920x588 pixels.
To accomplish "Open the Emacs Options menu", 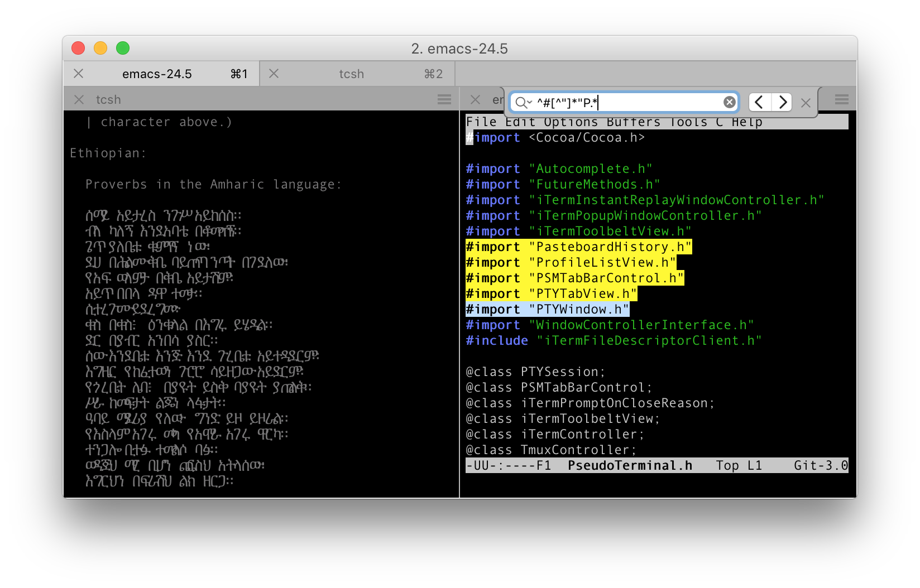I will coord(571,122).
